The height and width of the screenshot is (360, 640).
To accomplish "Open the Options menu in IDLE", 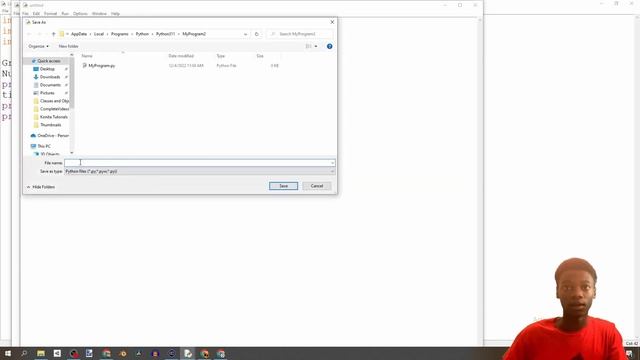I will pyautogui.click(x=80, y=13).
